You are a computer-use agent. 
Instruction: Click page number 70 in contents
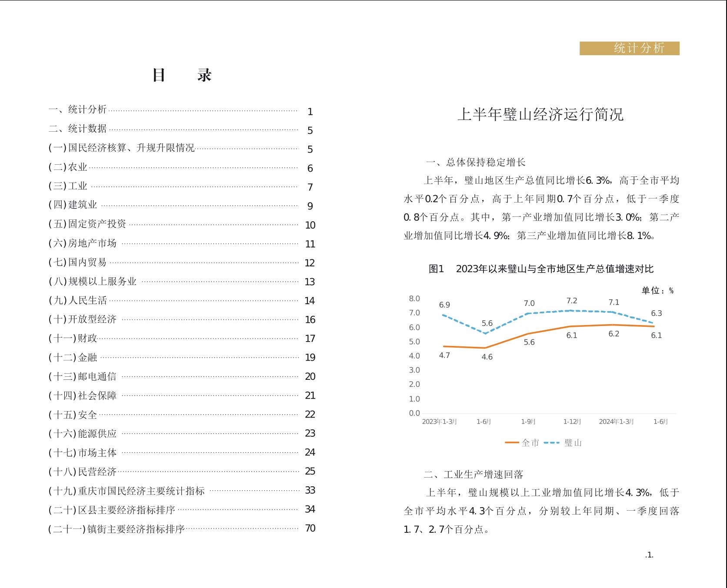[310, 528]
